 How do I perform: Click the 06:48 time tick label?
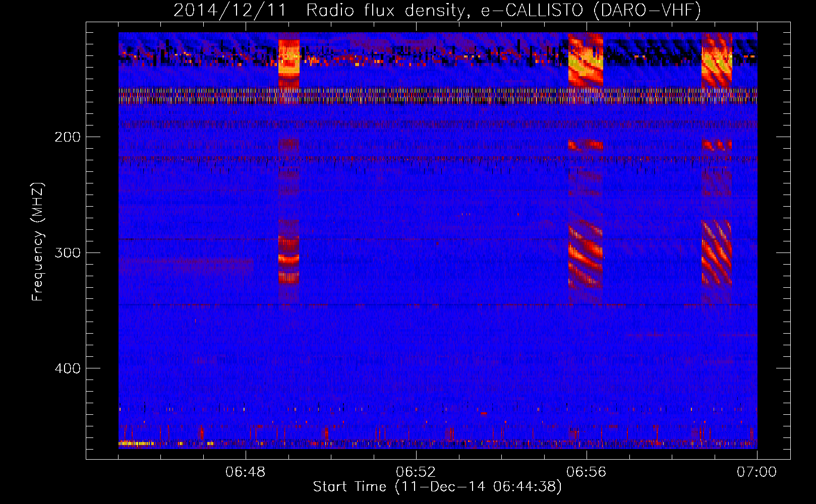(246, 472)
